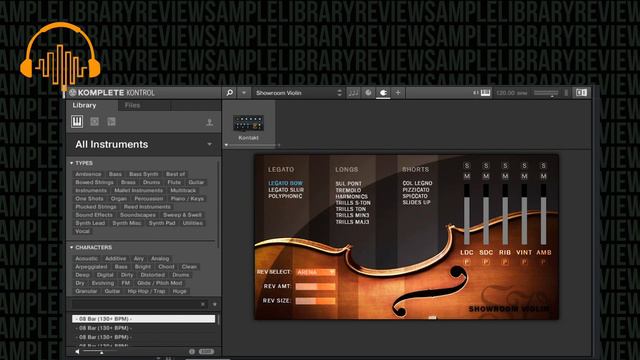Open the scale and arp icon
Viewport: 640px width, 360px height.
(353, 93)
